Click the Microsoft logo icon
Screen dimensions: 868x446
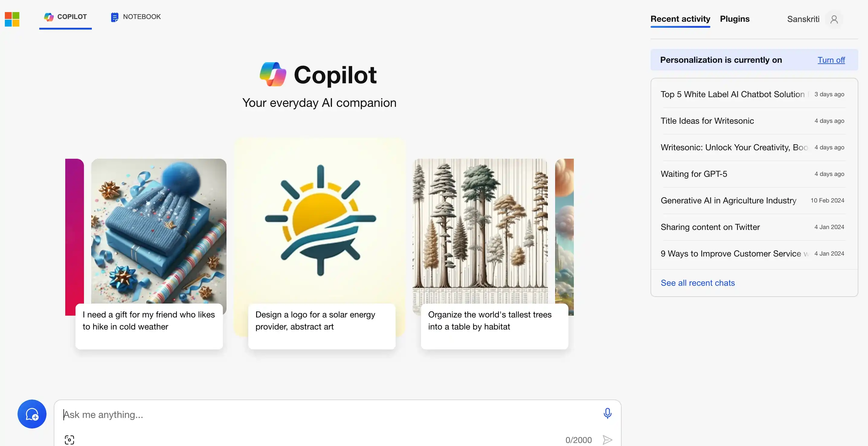click(x=12, y=19)
